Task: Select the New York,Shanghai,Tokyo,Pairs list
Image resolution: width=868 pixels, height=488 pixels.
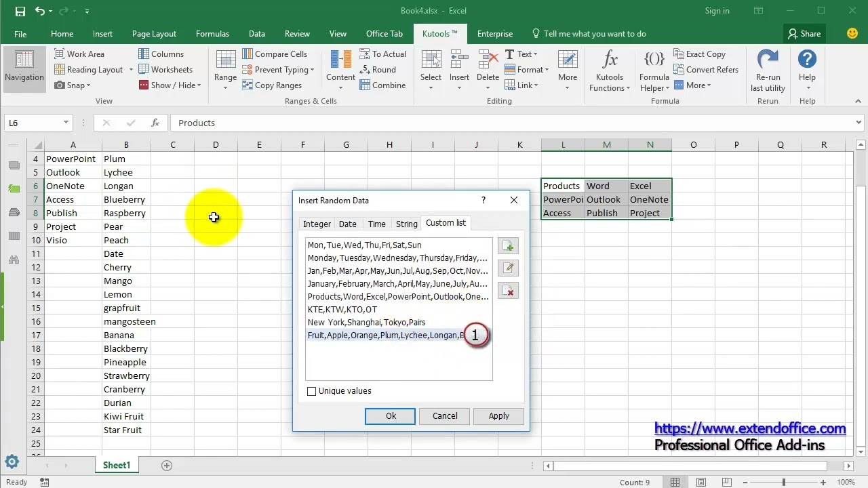Action: 399,323
